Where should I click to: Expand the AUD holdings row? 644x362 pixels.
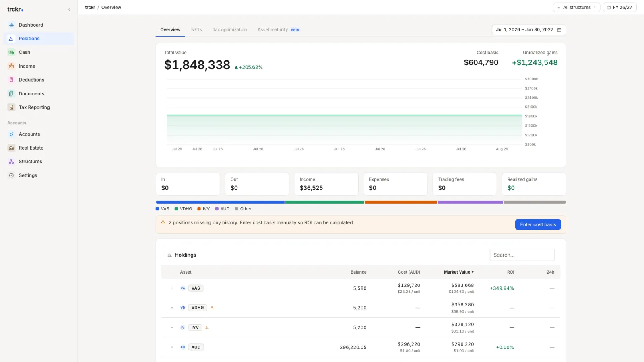tap(172, 347)
